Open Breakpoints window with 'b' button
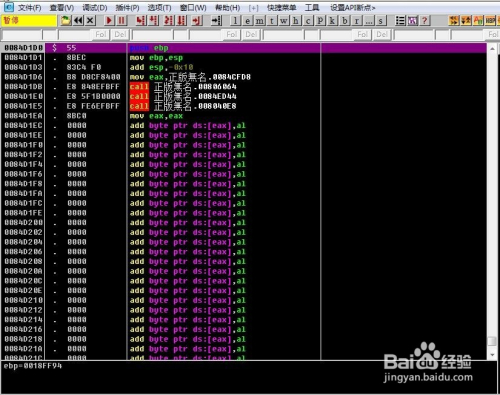 point(344,21)
